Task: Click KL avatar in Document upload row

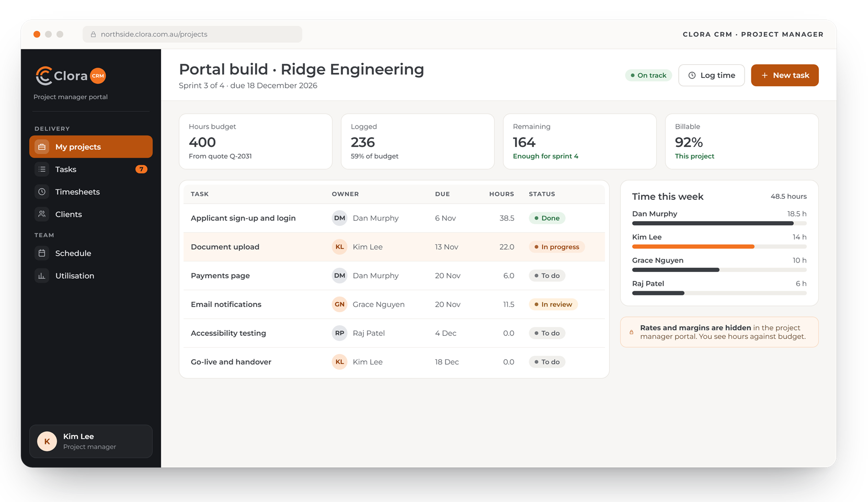Action: [x=339, y=247]
